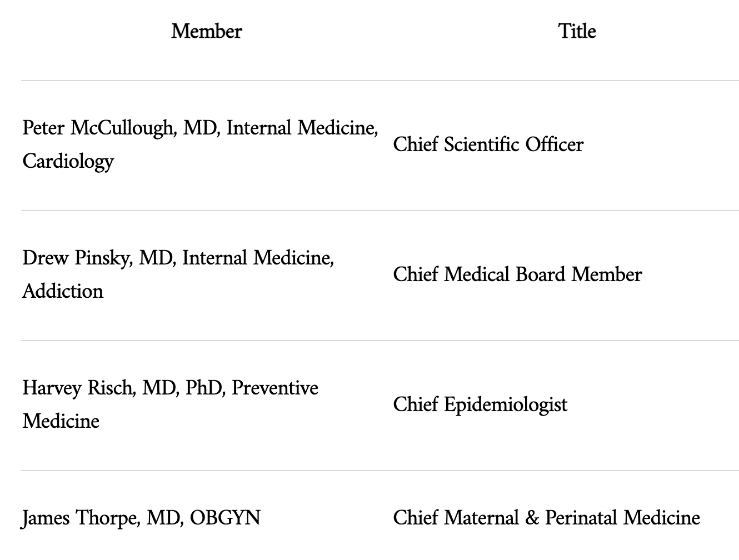739x560 pixels.
Task: Select Chief Maternal & Perinatal Medicine title
Action: coord(546,518)
